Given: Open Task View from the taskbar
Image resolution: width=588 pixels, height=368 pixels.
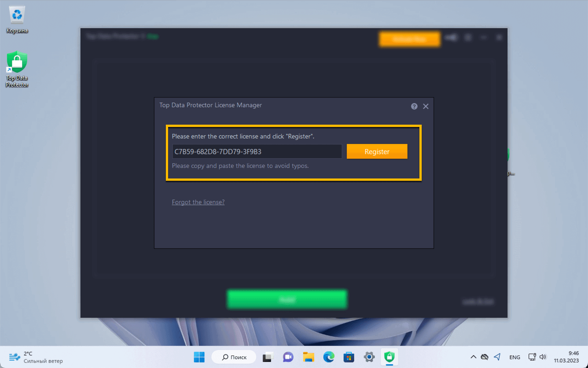Looking at the screenshot, I should point(268,357).
